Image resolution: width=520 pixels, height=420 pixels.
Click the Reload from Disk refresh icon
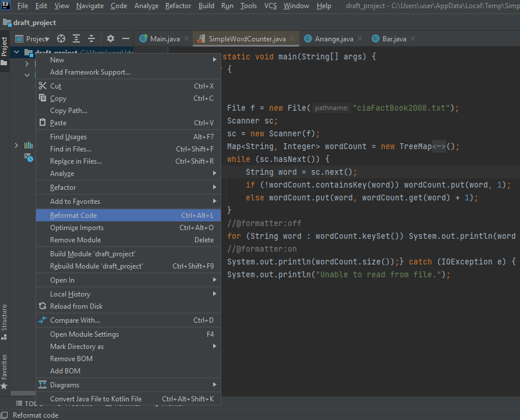[42, 306]
